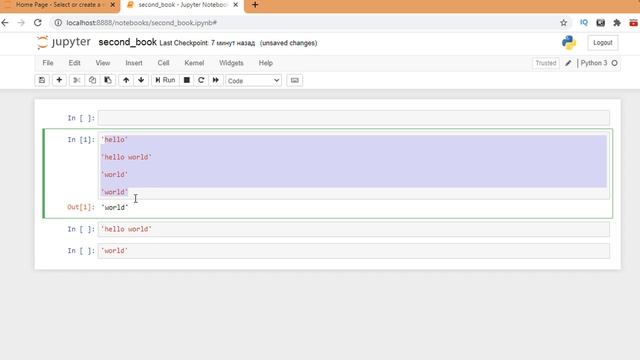Go back in browser history

pos(5,23)
